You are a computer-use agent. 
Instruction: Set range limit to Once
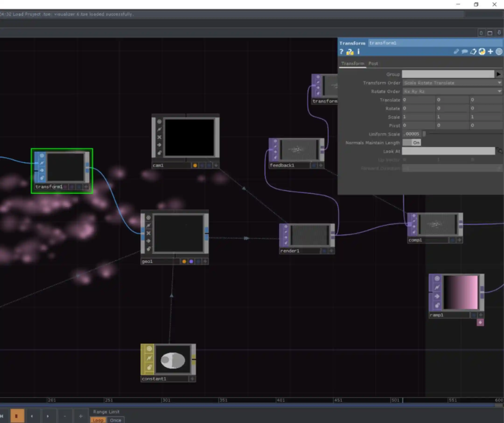coord(115,420)
